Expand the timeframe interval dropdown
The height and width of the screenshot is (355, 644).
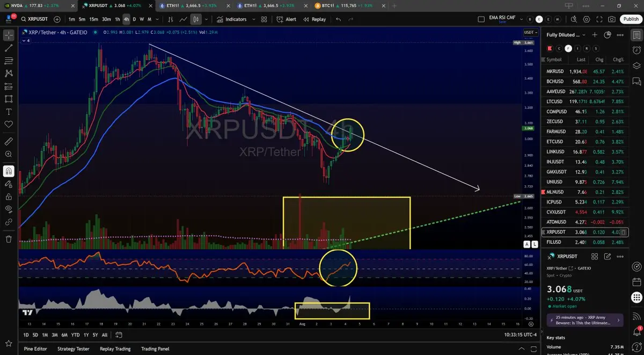pos(157,19)
